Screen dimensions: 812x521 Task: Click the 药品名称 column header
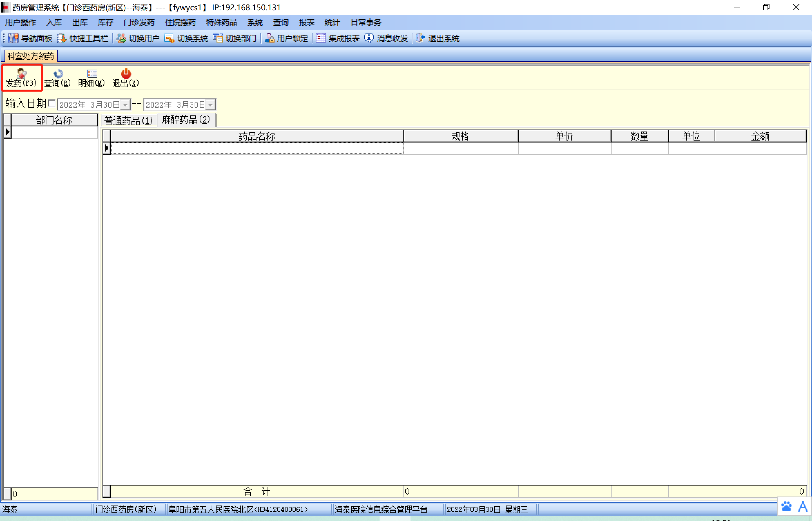click(x=256, y=136)
